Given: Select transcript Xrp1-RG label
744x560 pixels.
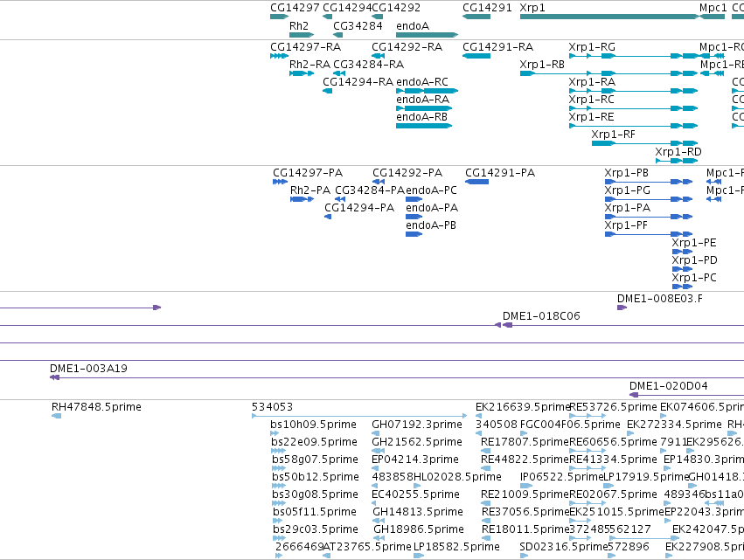Looking at the screenshot, I should tap(592, 47).
